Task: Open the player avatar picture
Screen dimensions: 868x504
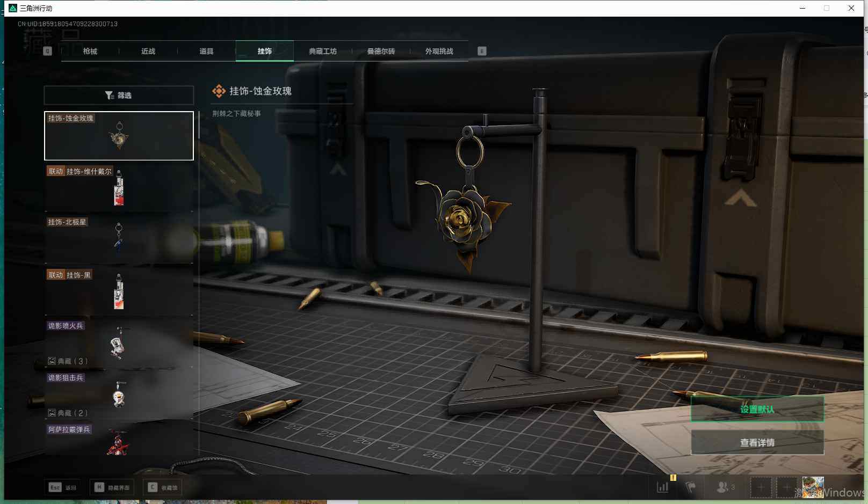Action: (813, 487)
